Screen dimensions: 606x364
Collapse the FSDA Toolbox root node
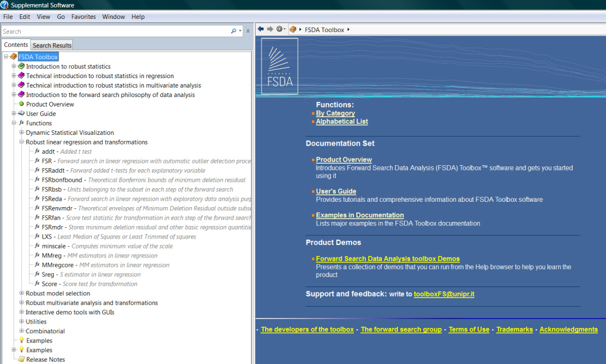pyautogui.click(x=6, y=57)
